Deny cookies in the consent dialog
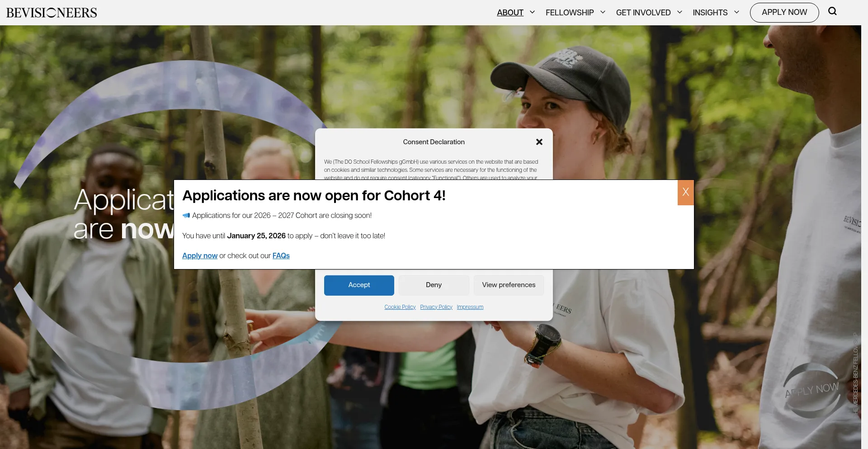The width and height of the screenshot is (868, 449). [434, 285]
